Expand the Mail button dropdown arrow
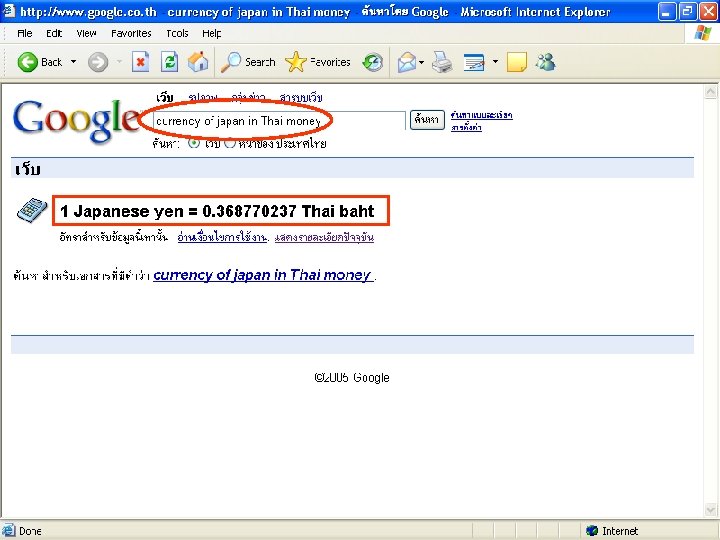 [x=422, y=62]
